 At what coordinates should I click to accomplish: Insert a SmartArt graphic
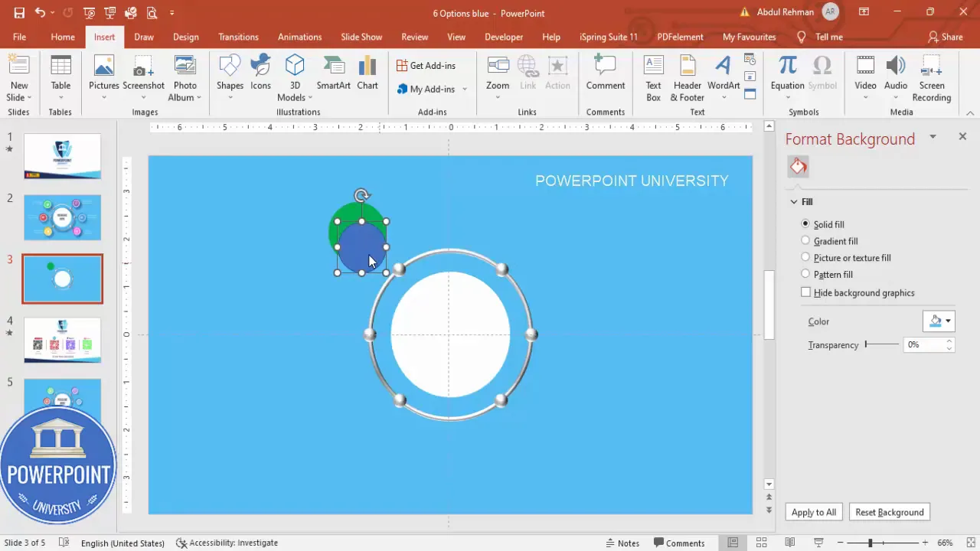pos(334,73)
